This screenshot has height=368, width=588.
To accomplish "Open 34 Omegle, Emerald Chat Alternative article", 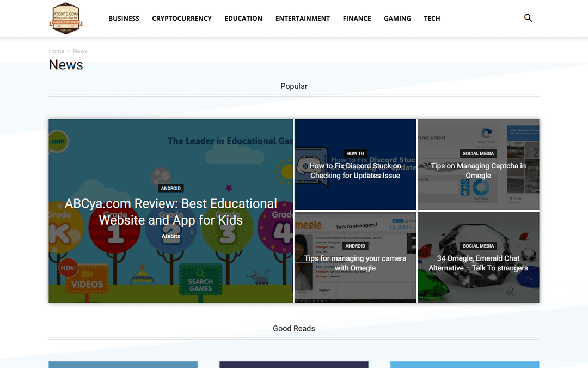I will click(x=478, y=263).
